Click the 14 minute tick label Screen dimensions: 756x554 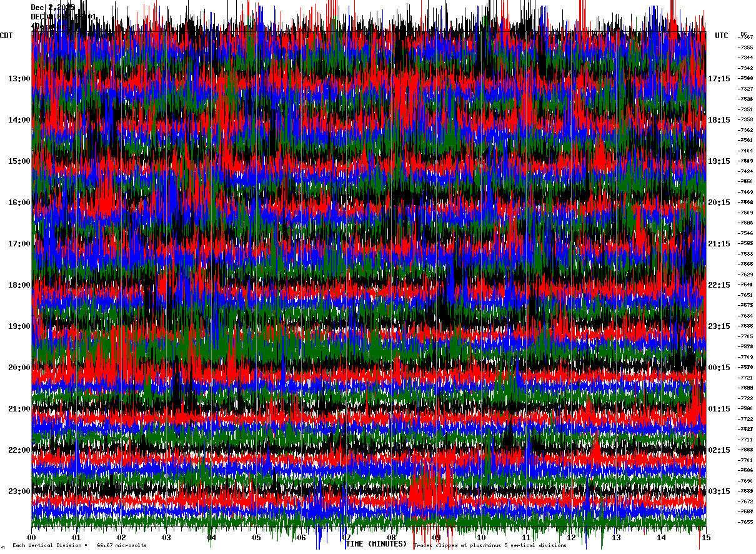pos(662,537)
